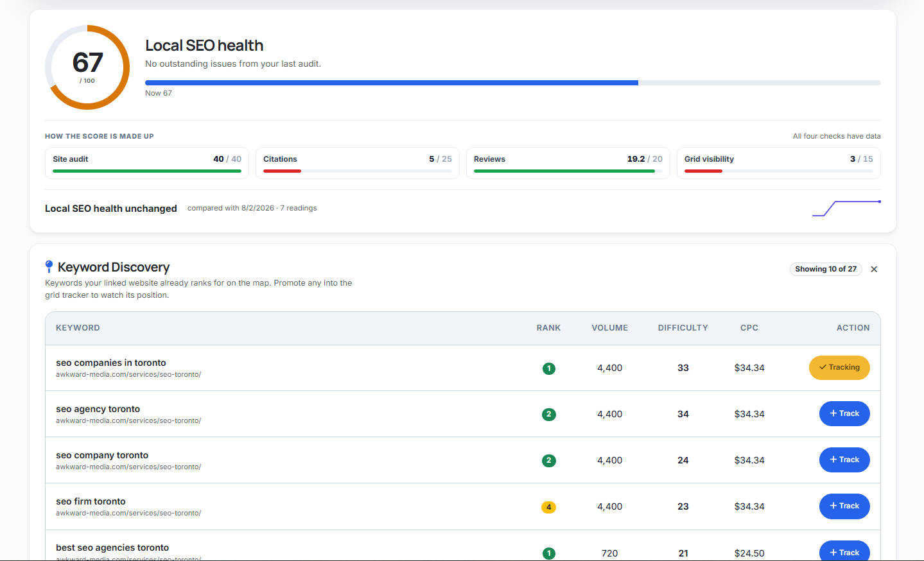This screenshot has width=924, height=561.
Task: Sort by the VOLUME column header
Action: (x=610, y=328)
